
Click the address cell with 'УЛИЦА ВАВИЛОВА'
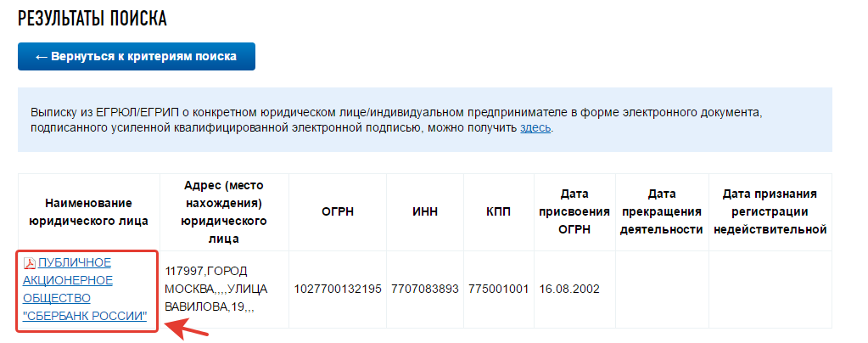coord(207,289)
